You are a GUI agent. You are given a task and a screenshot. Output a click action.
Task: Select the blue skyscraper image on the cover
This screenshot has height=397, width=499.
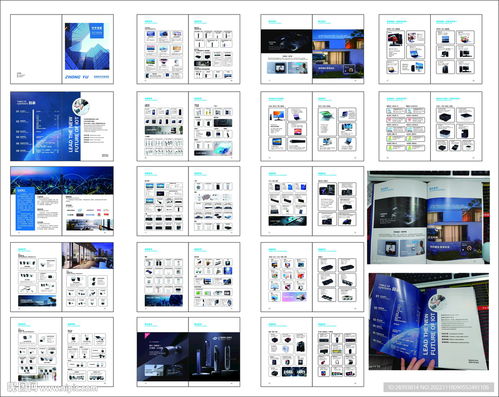click(x=87, y=46)
